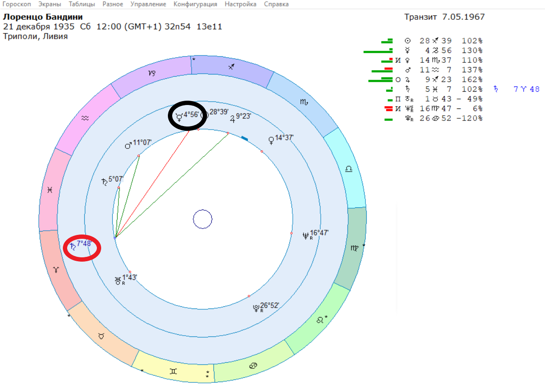Click the 162% strength value for Jupiter
The width and height of the screenshot is (545, 392).
(x=472, y=80)
